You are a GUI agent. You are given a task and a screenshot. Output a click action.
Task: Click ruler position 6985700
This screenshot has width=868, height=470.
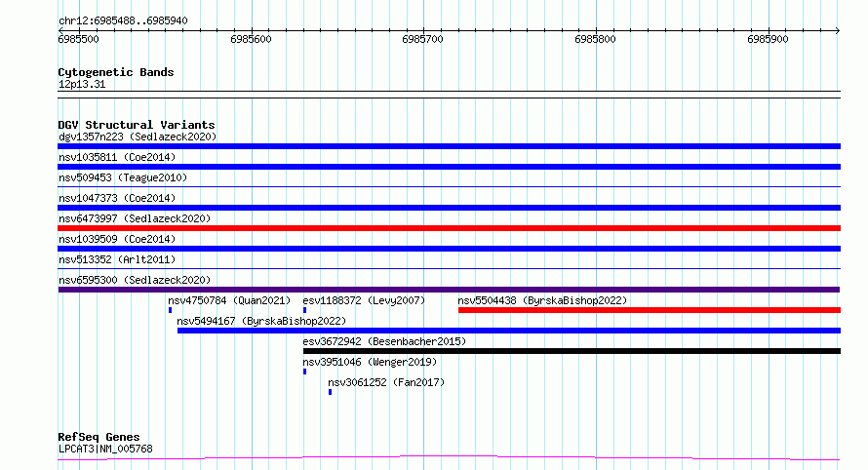pos(423,39)
